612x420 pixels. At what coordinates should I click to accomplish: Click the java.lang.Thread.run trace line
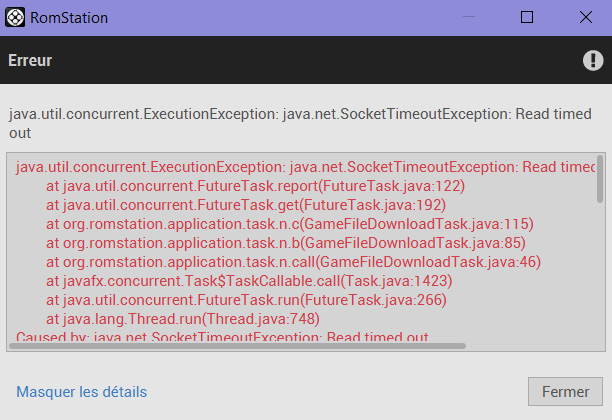pos(183,319)
